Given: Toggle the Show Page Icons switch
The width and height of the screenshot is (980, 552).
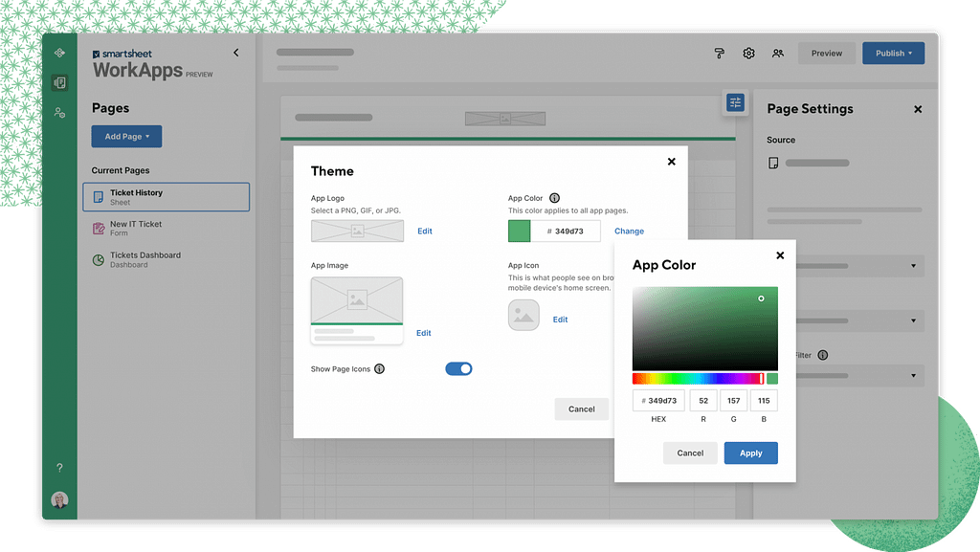Looking at the screenshot, I should (458, 369).
